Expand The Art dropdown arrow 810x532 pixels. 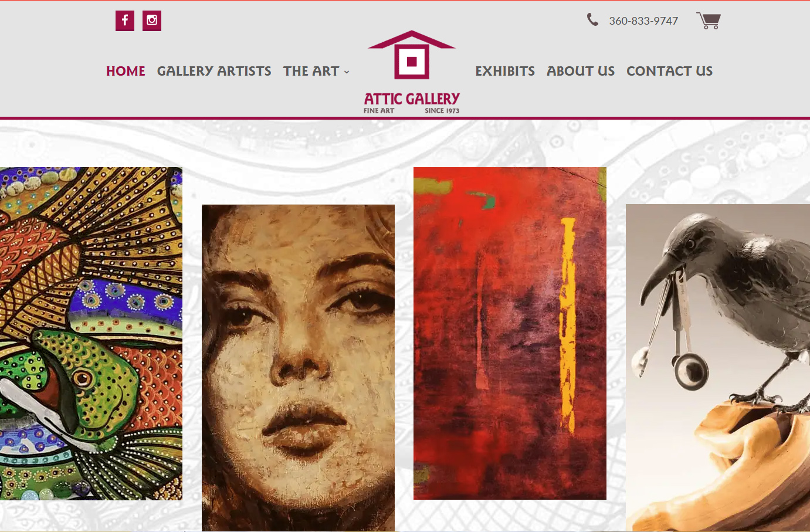347,72
